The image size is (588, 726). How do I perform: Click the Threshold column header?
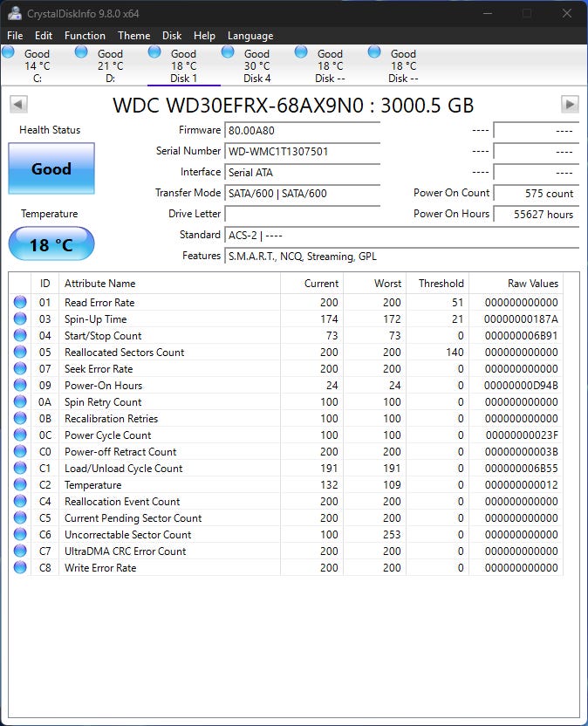[438, 284]
